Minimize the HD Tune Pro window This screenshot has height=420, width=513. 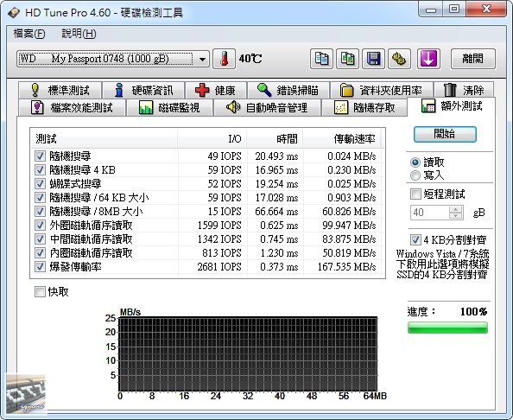[x=431, y=10]
